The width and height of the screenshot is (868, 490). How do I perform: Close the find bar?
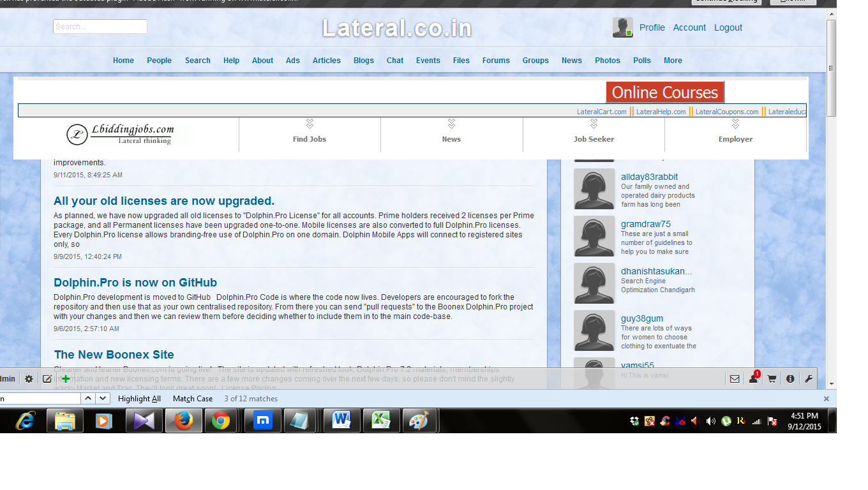pyautogui.click(x=826, y=399)
